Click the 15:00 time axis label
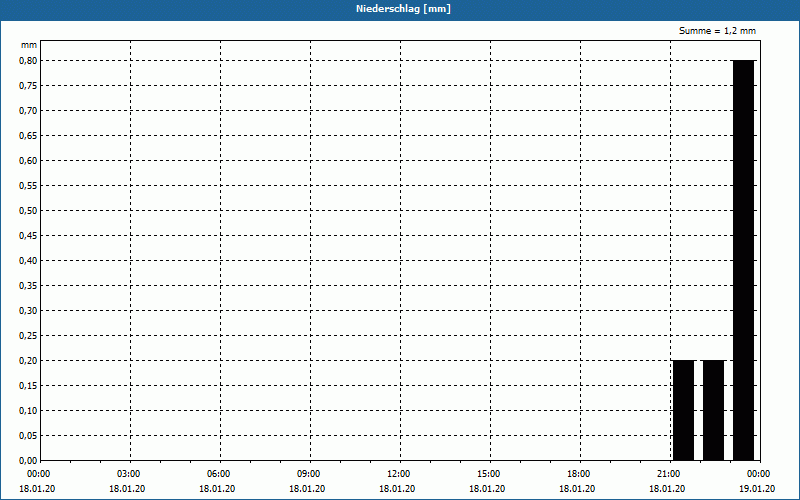This screenshot has width=800, height=500. point(488,474)
